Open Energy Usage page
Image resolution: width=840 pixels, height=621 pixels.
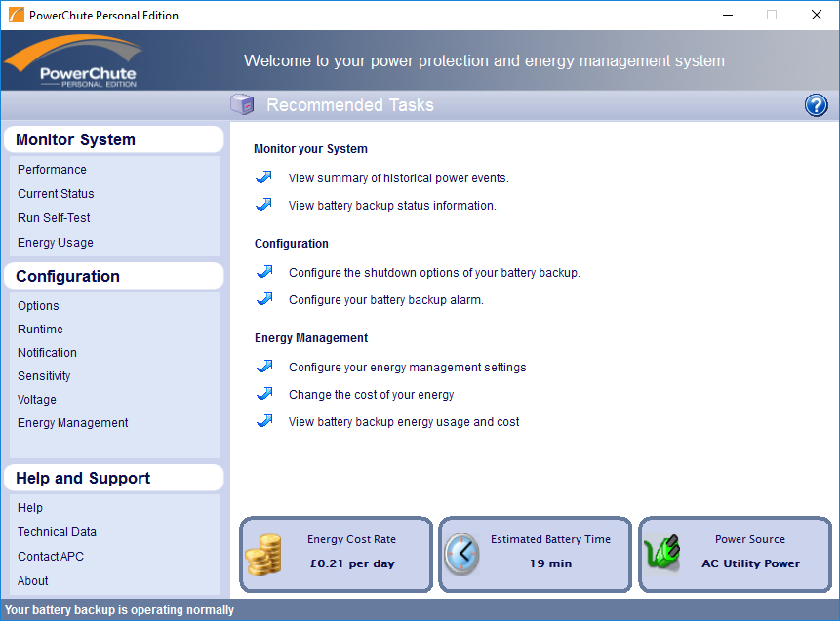(x=56, y=243)
